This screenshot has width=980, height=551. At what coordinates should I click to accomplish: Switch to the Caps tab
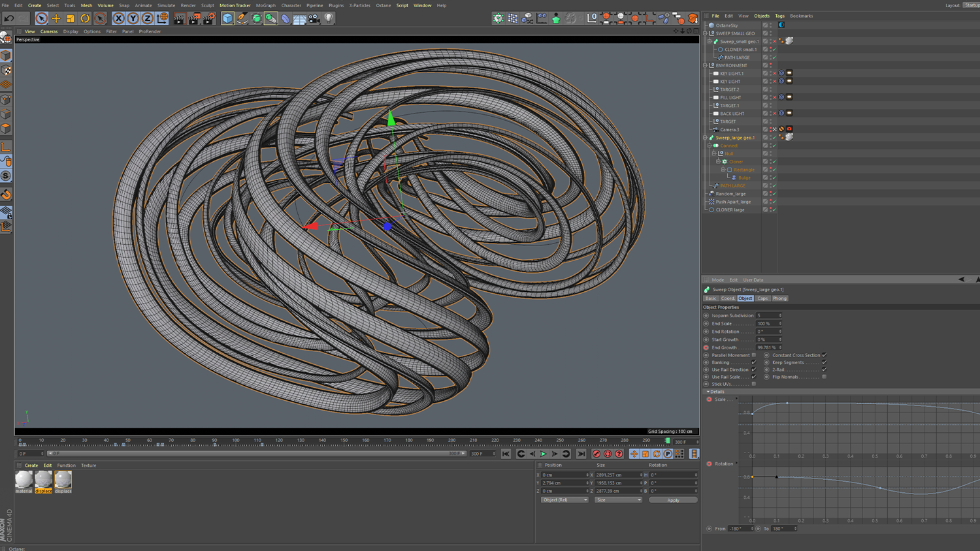[762, 298]
